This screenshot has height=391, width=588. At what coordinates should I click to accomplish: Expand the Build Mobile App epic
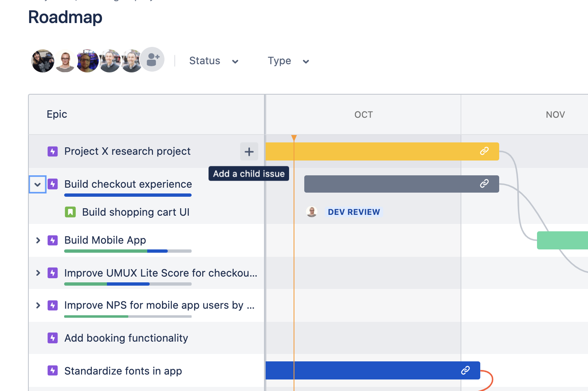37,240
